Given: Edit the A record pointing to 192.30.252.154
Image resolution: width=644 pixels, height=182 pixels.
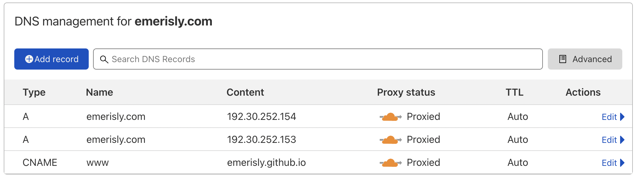Looking at the screenshot, I should pyautogui.click(x=609, y=117).
